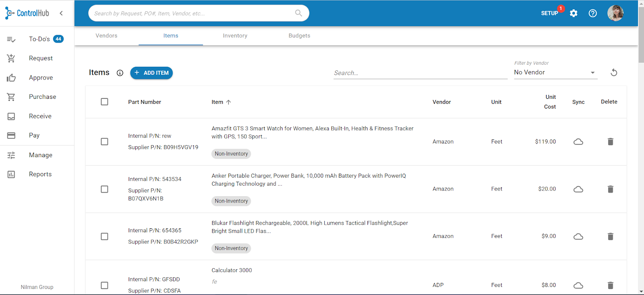
Task: Open the Calculator 3000 item name
Action: 232,270
